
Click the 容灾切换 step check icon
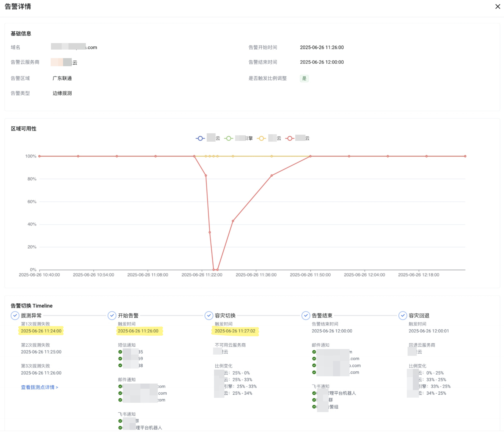(x=209, y=316)
